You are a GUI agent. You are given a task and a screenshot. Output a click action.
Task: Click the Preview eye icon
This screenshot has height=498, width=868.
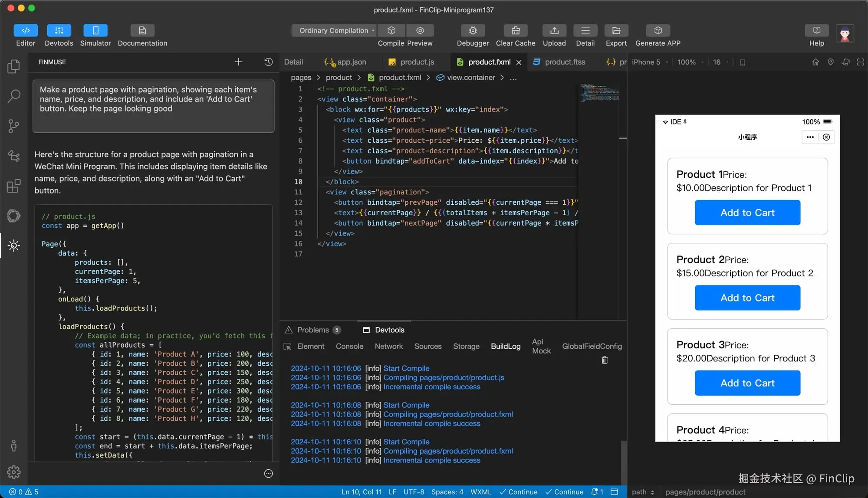click(420, 31)
